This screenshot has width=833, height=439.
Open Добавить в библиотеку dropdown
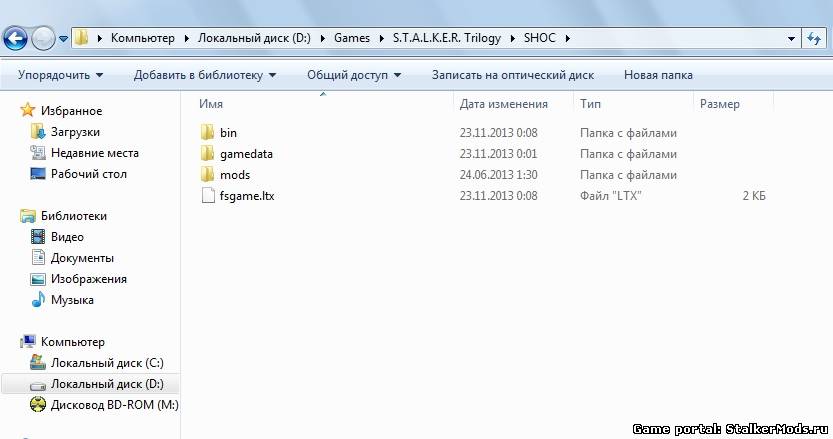(x=205, y=75)
